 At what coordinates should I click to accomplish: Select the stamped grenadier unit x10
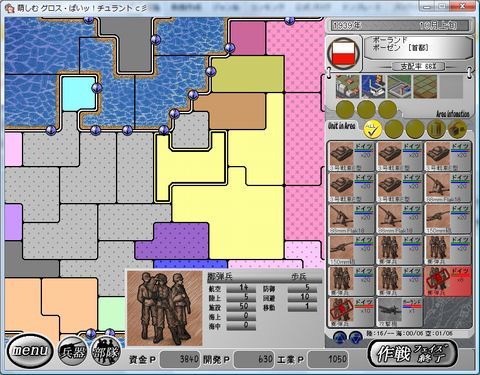[x=351, y=312]
